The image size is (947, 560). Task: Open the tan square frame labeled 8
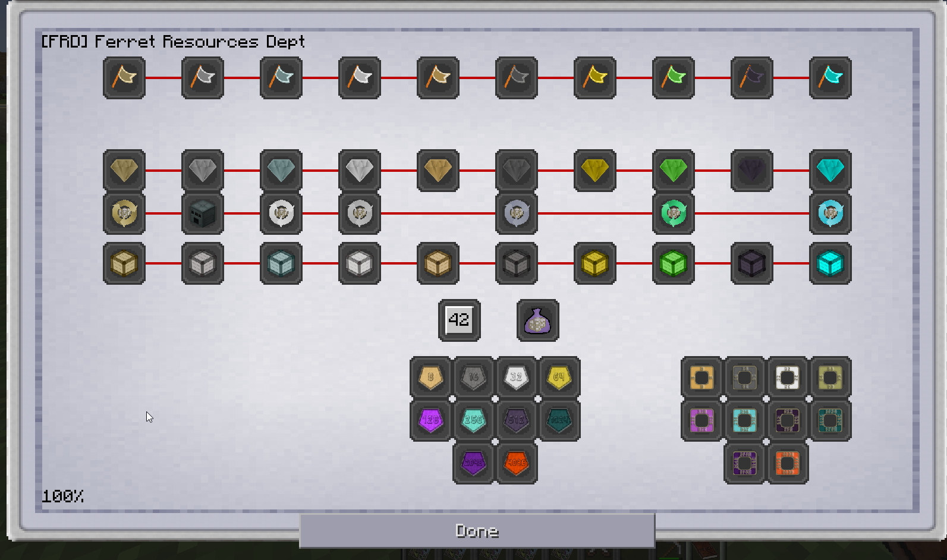pos(702,377)
